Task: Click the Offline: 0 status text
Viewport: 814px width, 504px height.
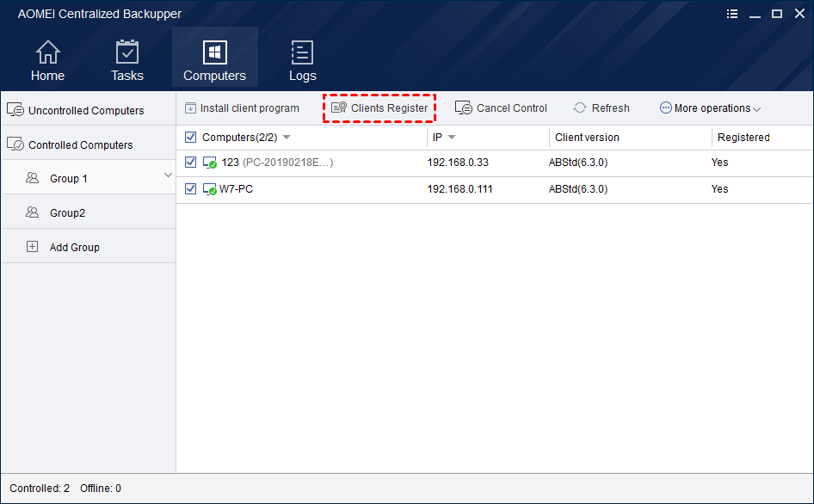Action: 100,489
